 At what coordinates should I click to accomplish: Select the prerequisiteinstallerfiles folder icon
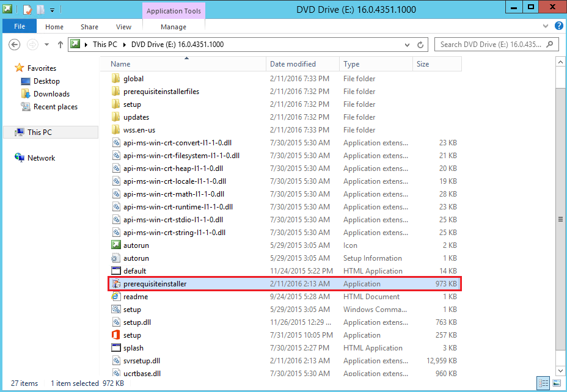pyautogui.click(x=115, y=92)
